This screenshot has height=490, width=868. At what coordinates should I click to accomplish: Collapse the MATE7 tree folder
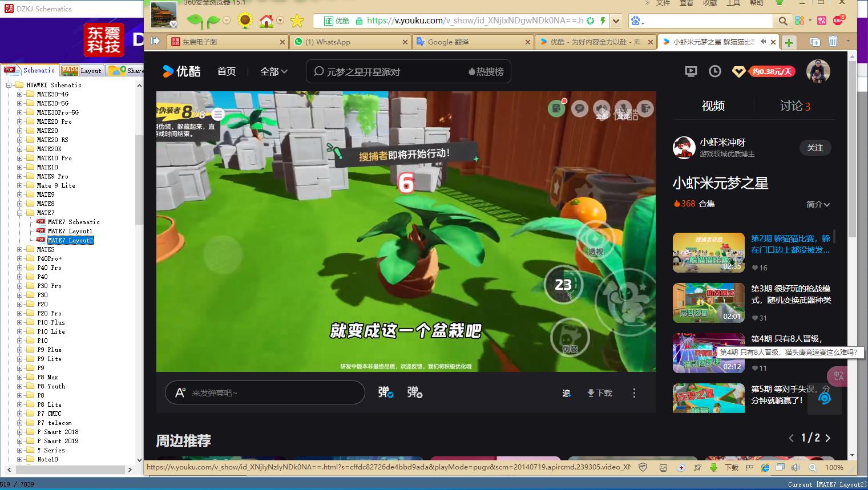pos(20,213)
